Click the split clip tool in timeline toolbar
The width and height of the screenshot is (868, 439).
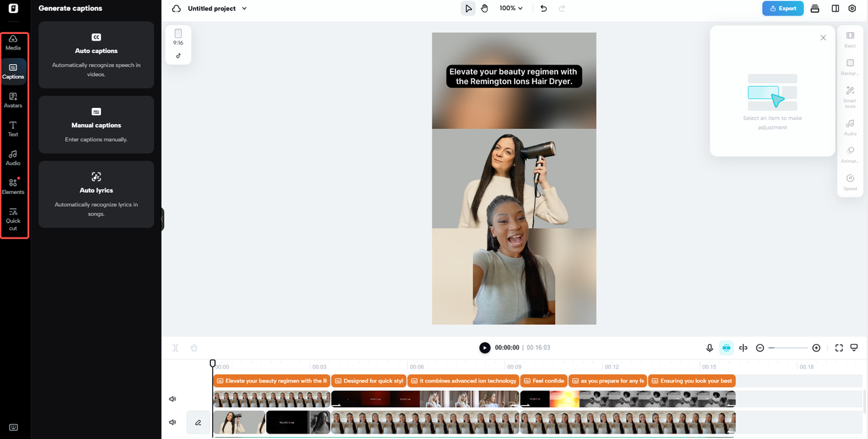pyautogui.click(x=175, y=347)
